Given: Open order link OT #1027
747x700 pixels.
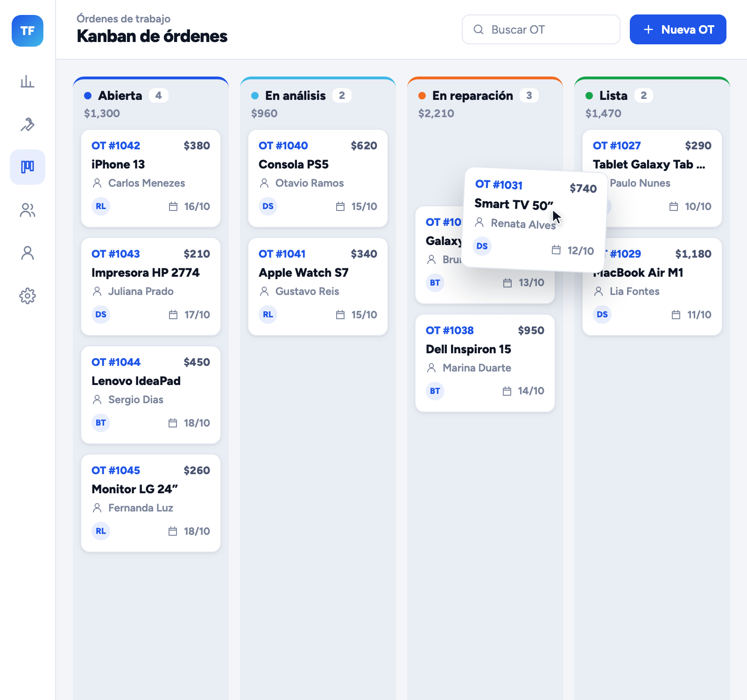Looking at the screenshot, I should [617, 146].
